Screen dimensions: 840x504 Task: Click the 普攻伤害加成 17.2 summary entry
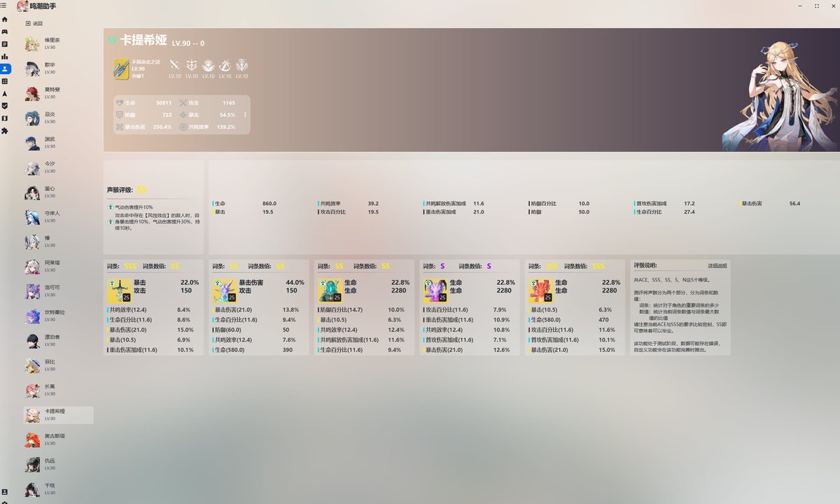coord(665,204)
